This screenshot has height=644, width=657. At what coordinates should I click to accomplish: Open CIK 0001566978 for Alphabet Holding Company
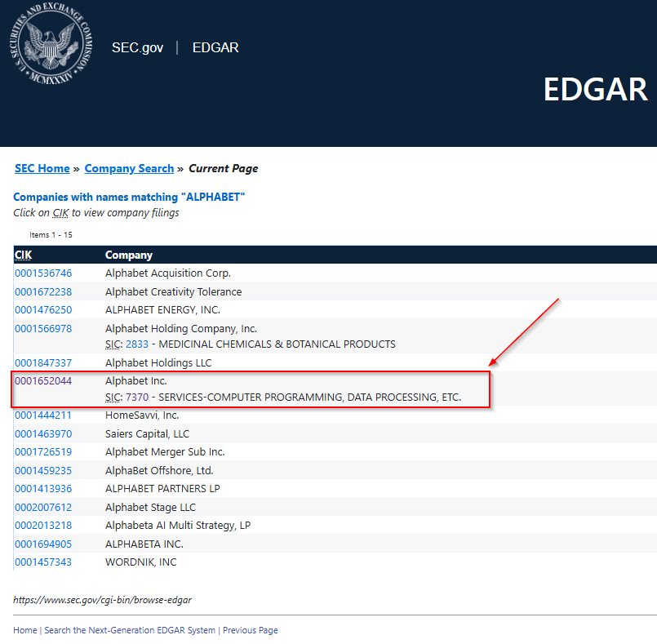point(43,329)
